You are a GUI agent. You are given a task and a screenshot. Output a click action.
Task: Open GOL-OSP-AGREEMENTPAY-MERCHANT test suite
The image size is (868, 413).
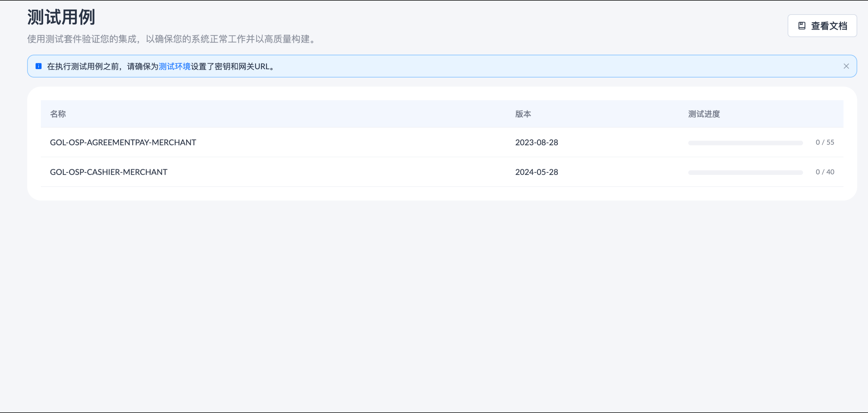(x=123, y=142)
